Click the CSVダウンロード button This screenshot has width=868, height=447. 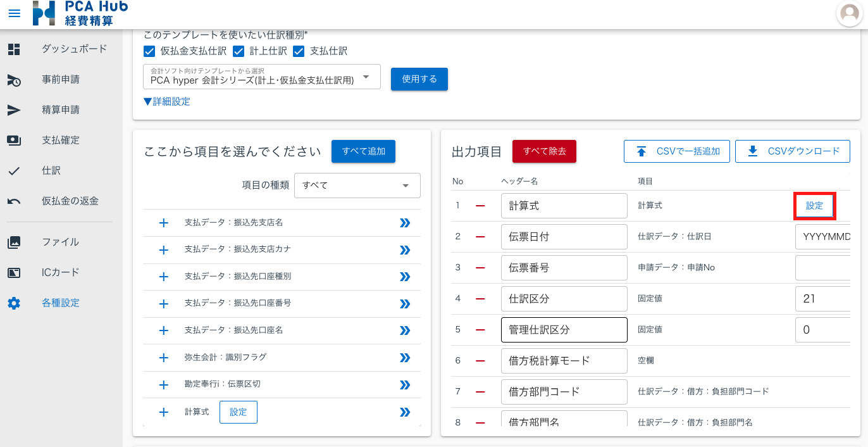pyautogui.click(x=793, y=151)
